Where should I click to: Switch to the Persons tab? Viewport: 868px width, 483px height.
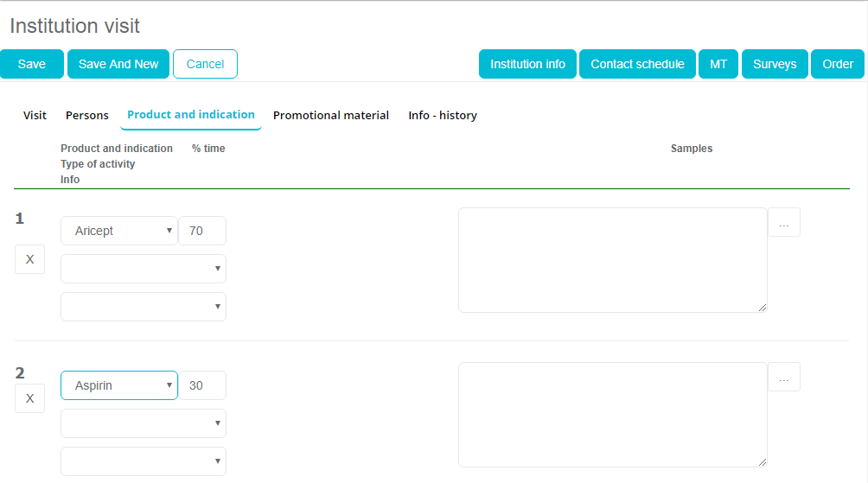click(x=87, y=115)
